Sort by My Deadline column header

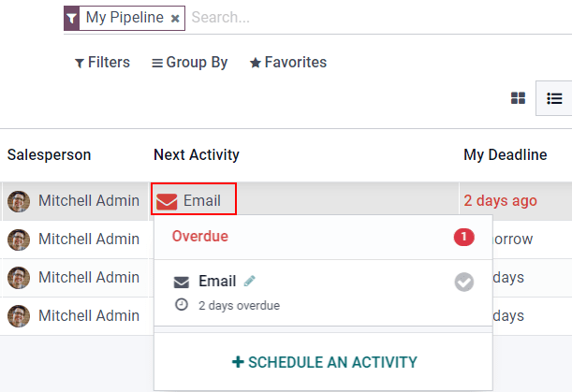click(505, 155)
